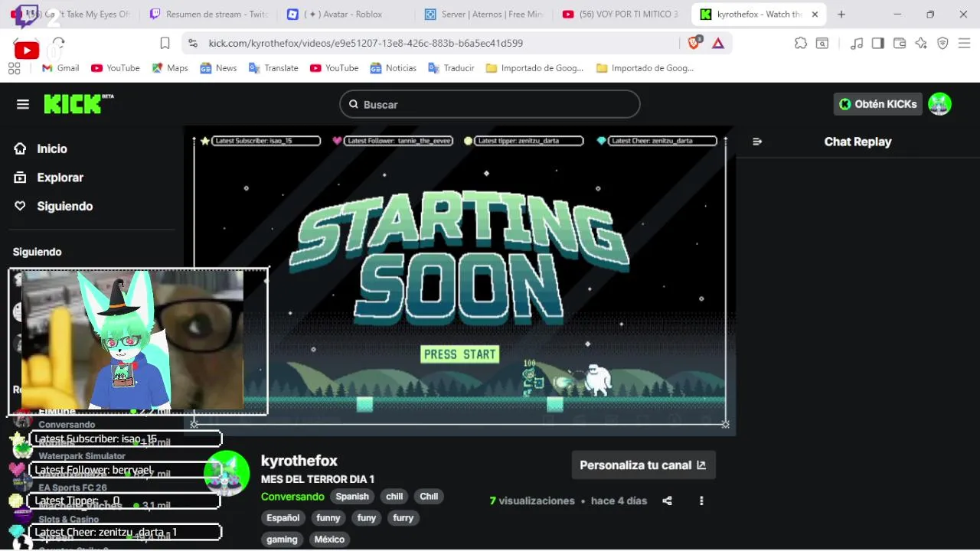Viewport: 980px width, 551px height.
Task: Click the KICK logo
Action: [x=78, y=104]
